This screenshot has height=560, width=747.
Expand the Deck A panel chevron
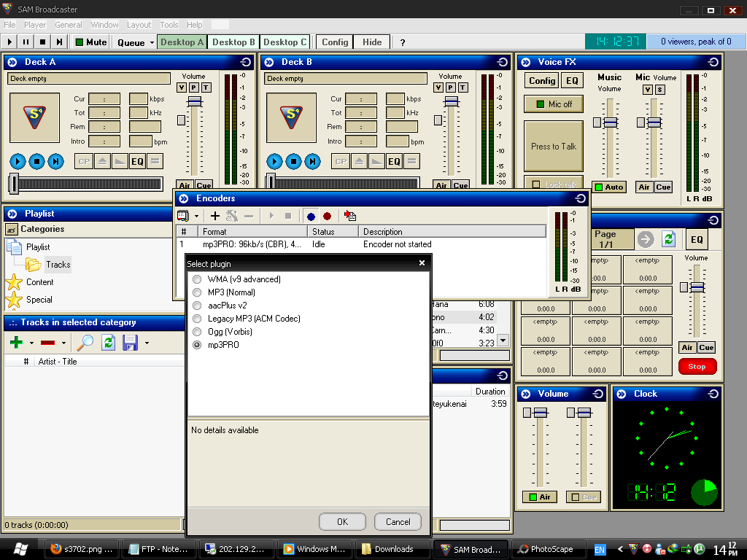[x=12, y=62]
